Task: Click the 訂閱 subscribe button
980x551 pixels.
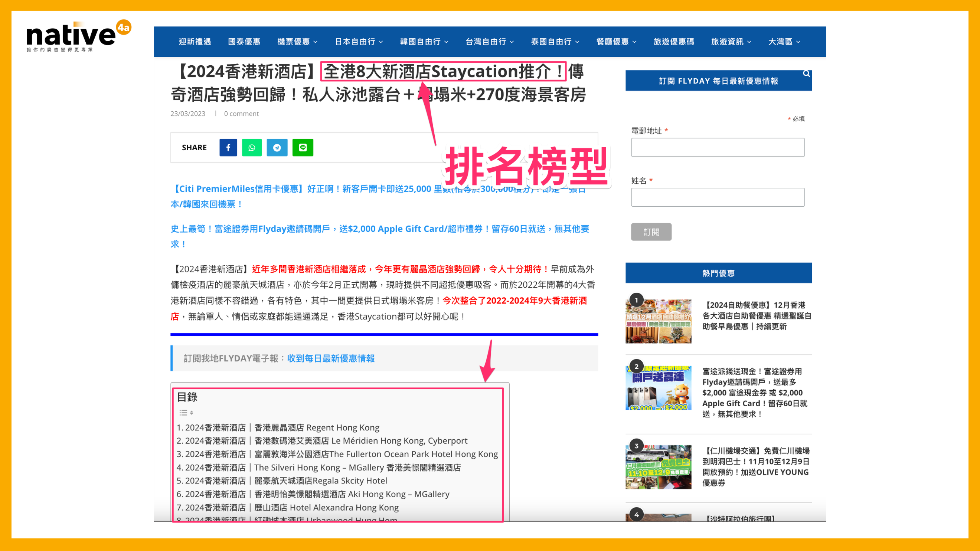Action: [x=651, y=232]
